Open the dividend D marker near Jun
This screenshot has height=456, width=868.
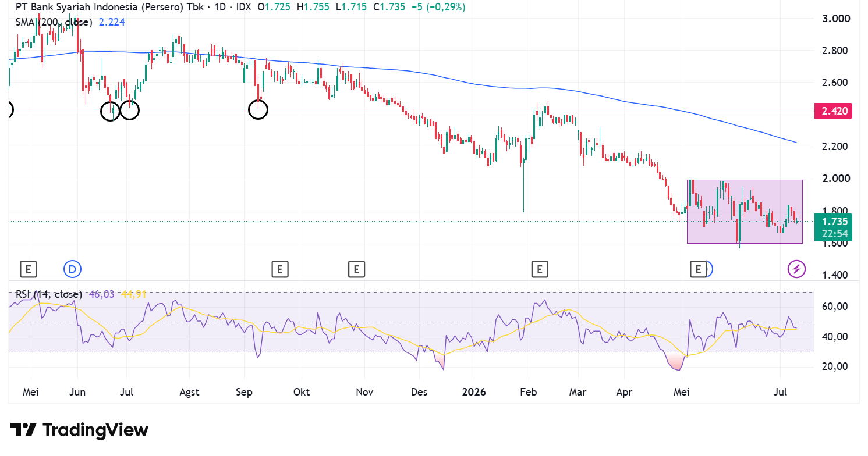72,269
